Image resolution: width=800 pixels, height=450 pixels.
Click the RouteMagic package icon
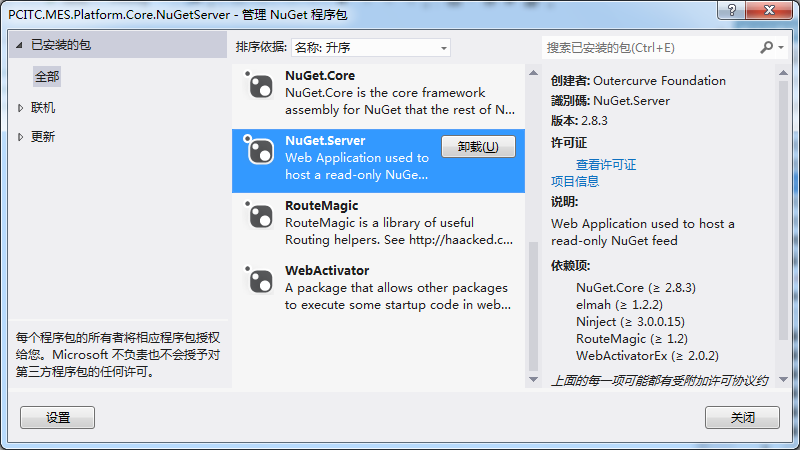259,215
